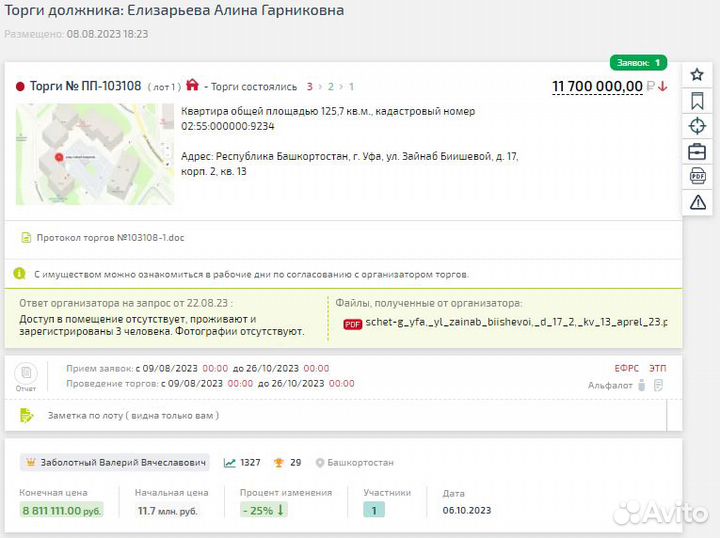Click the trophy icon next to 29
This screenshot has width=720, height=538.
(278, 463)
